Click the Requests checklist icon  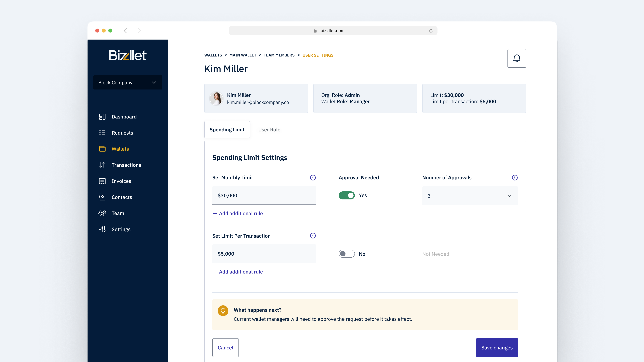pyautogui.click(x=102, y=133)
